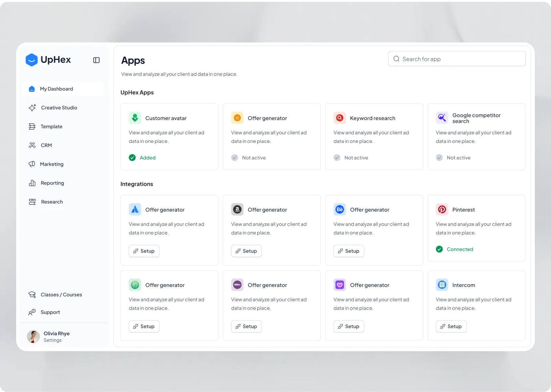Click the Pinterest card title
The height and width of the screenshot is (392, 551).
point(464,210)
